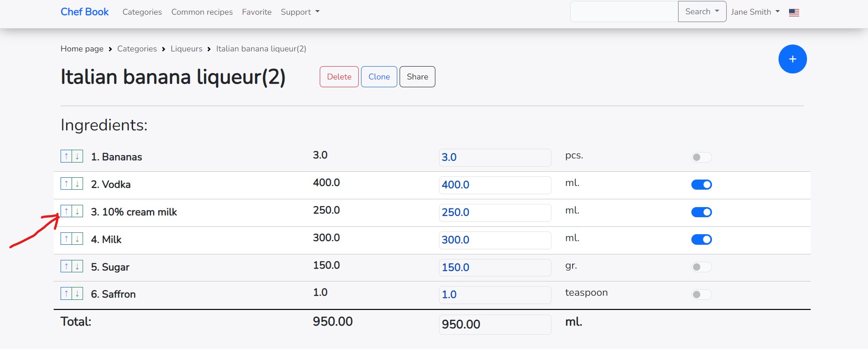The height and width of the screenshot is (349, 868).
Task: Open the Search dropdown button
Action: pyautogui.click(x=701, y=12)
